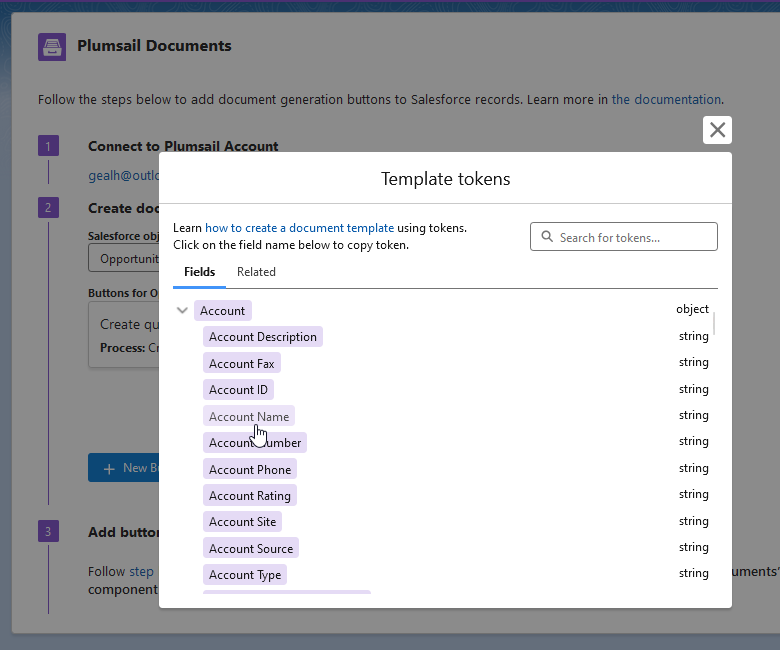Copy the Account Site token
780x650 pixels.
[x=242, y=522]
